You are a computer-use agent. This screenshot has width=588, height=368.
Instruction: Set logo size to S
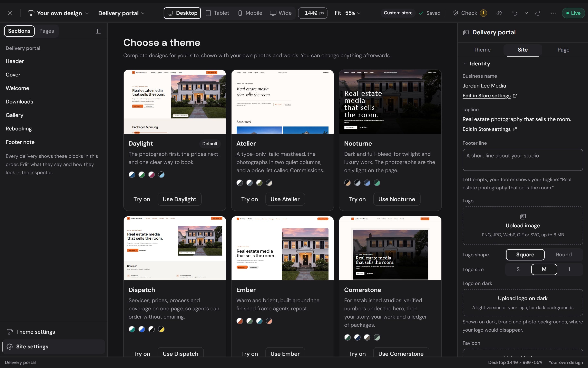[x=518, y=269]
